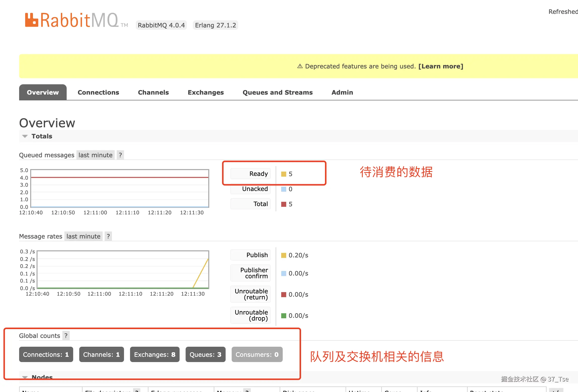Open Queued messages help question mark
The height and width of the screenshot is (392, 578).
click(120, 155)
